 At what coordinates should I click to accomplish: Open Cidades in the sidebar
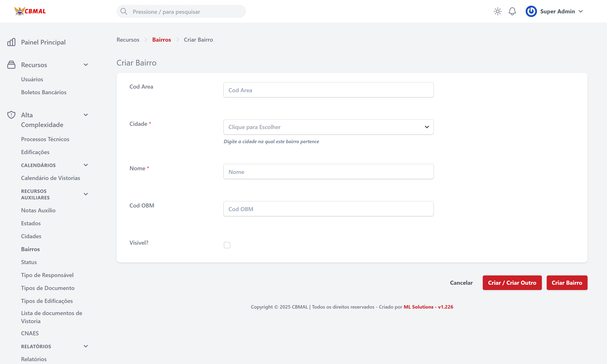pos(31,236)
